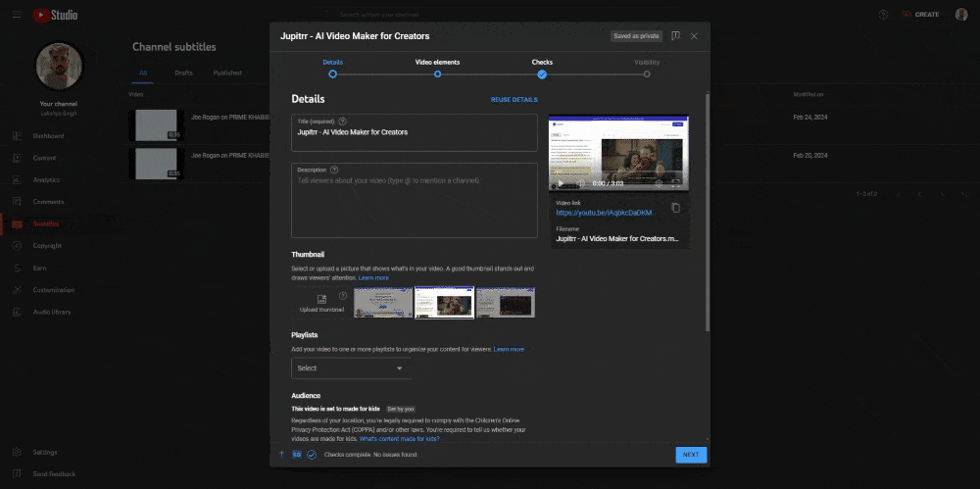The image size is (980, 489).
Task: Click Upload thumbnail
Action: tap(321, 303)
